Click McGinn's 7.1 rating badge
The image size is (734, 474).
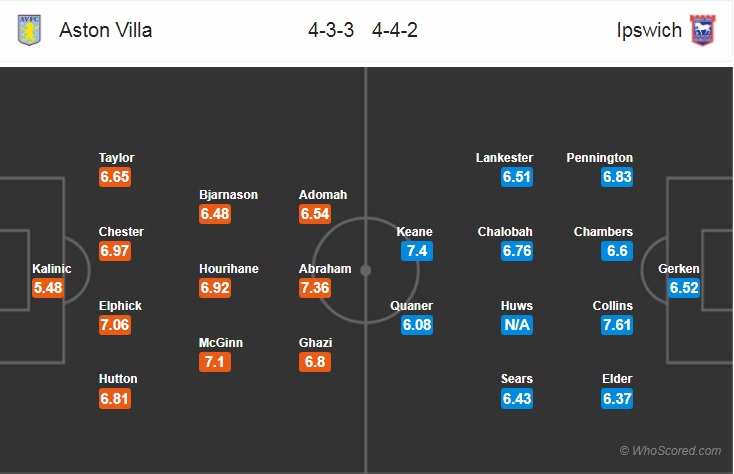click(x=215, y=362)
